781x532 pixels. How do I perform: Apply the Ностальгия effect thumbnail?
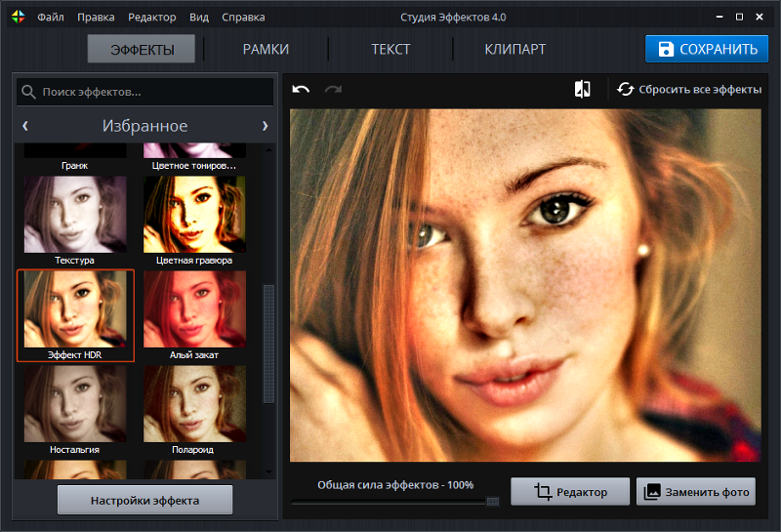click(x=75, y=404)
